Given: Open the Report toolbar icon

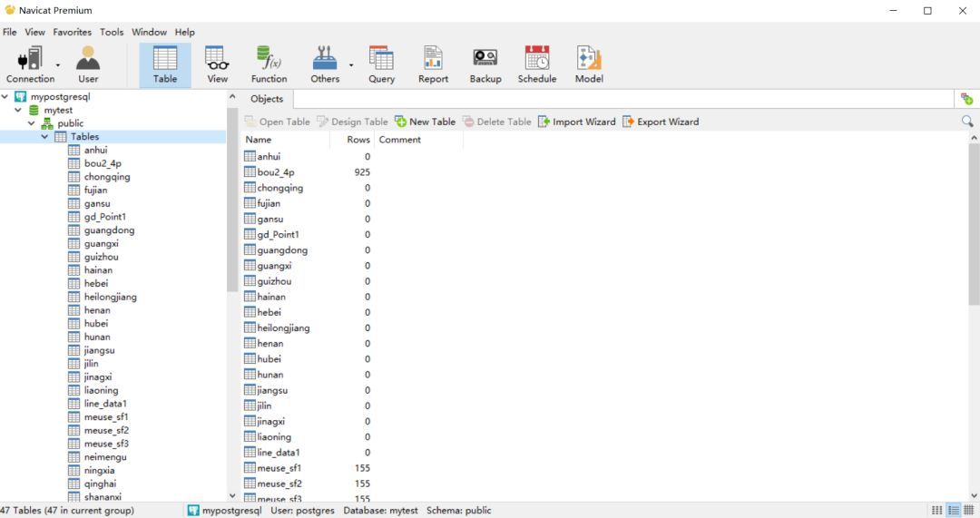Looking at the screenshot, I should tap(433, 65).
